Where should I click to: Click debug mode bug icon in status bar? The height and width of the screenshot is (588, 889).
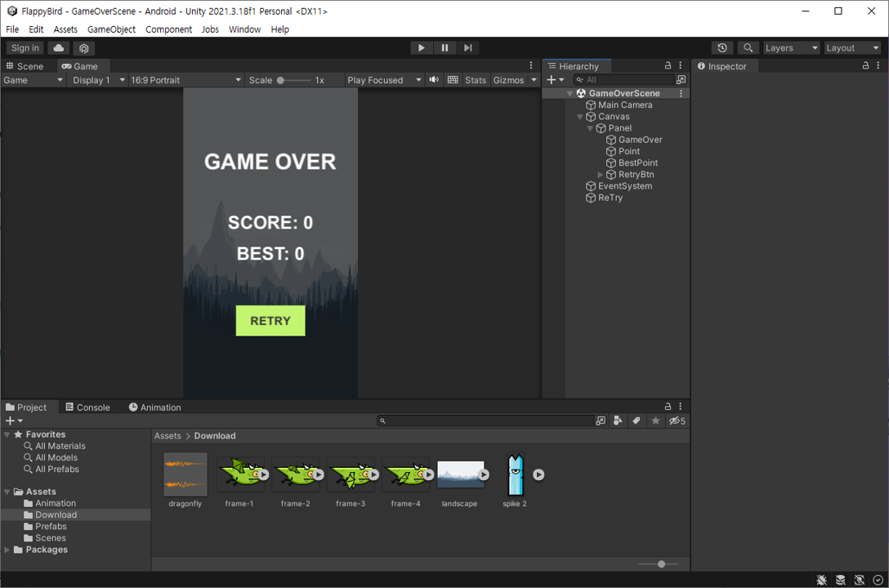(x=821, y=580)
